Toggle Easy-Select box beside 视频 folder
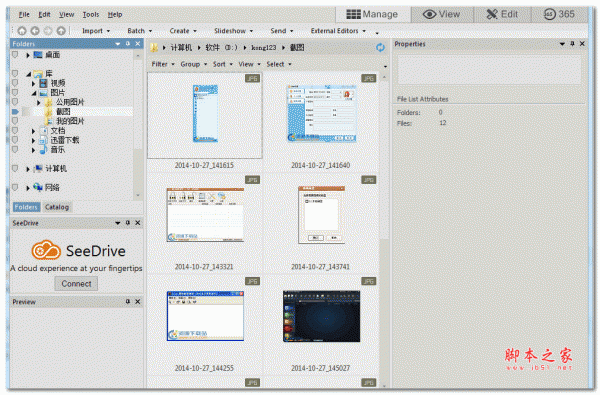Viewport: 600px width, 395px height. [15, 83]
